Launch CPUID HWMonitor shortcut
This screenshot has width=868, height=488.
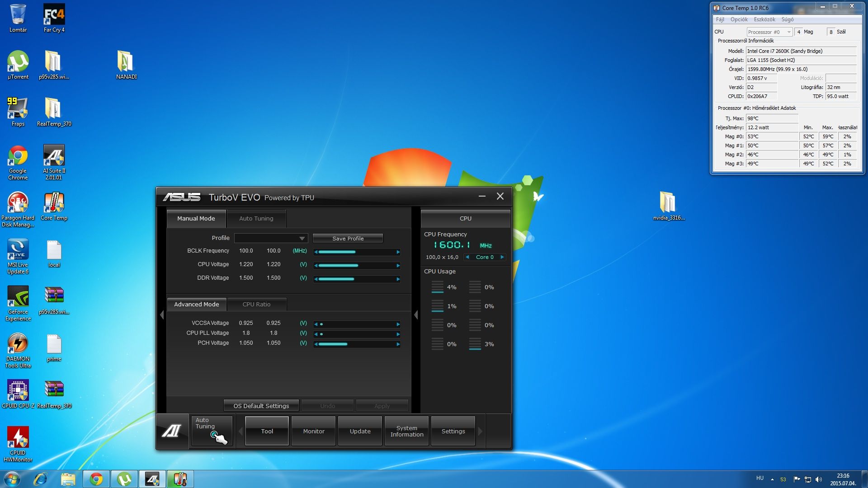[18, 445]
